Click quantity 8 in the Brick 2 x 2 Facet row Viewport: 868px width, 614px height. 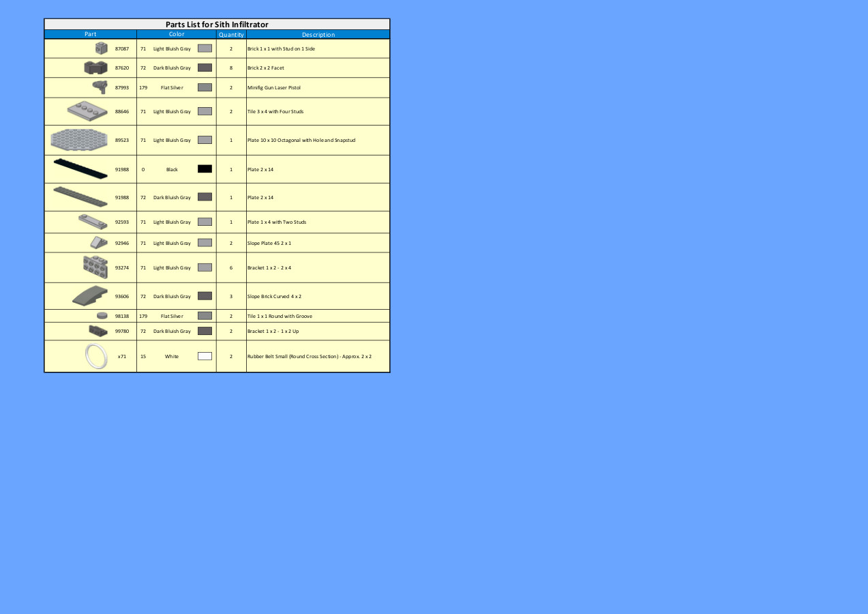click(x=231, y=68)
